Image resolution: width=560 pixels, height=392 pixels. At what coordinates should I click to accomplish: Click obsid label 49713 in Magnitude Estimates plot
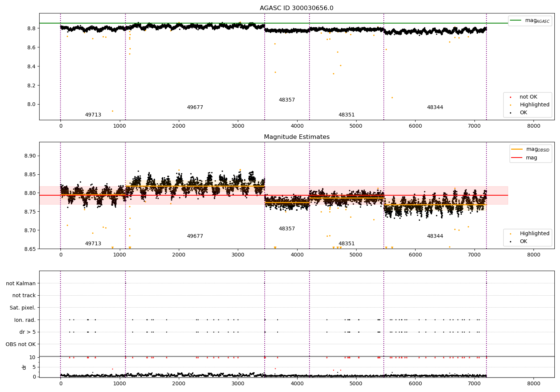click(x=93, y=244)
